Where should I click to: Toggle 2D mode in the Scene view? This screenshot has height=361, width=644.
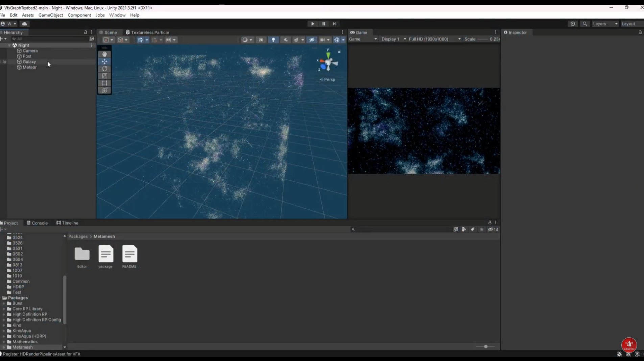pos(261,40)
